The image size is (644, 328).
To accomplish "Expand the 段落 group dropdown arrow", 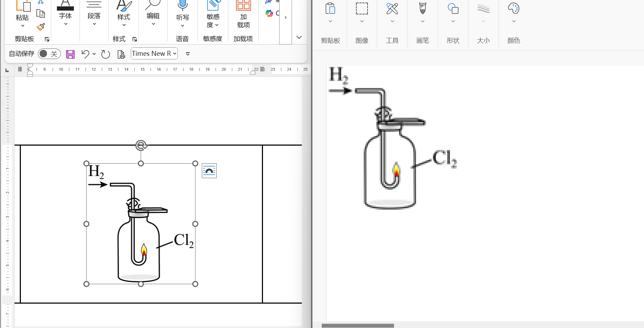I will click(x=94, y=24).
